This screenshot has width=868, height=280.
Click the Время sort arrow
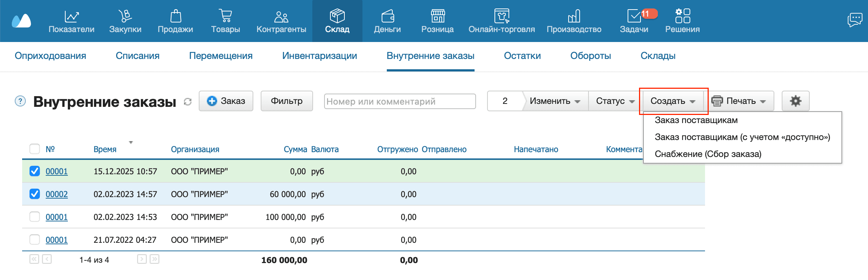coord(131,142)
